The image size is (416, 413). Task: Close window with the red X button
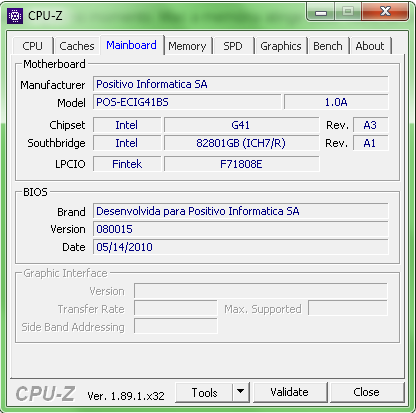point(385,12)
